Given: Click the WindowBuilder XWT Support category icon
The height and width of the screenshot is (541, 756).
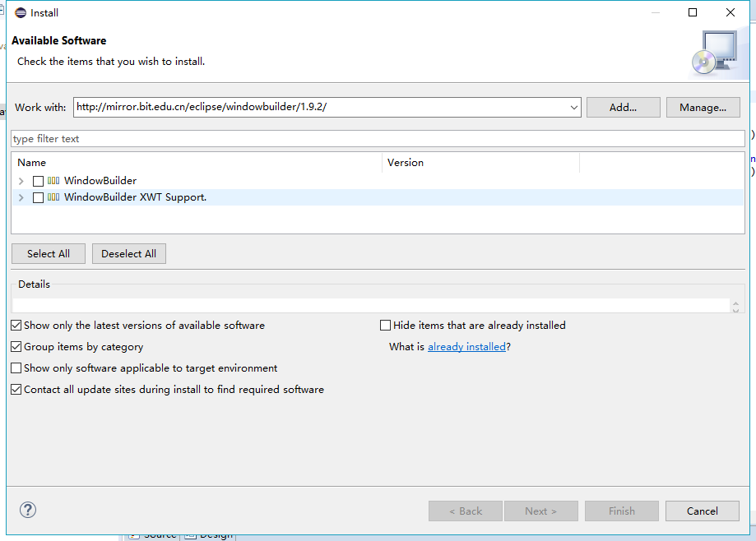Looking at the screenshot, I should tap(53, 197).
